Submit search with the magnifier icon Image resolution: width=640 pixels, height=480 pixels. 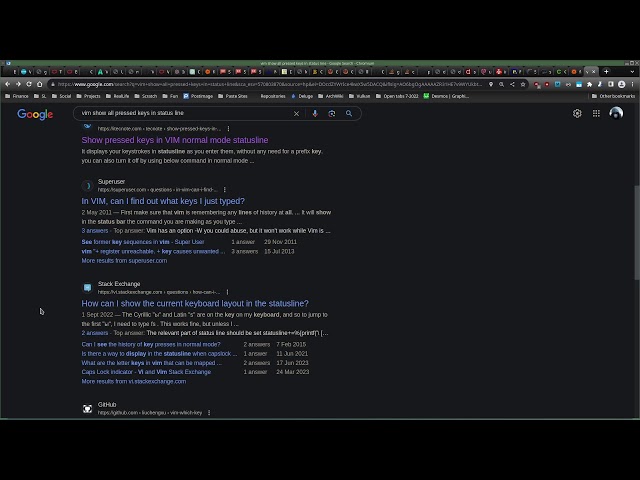tap(349, 113)
